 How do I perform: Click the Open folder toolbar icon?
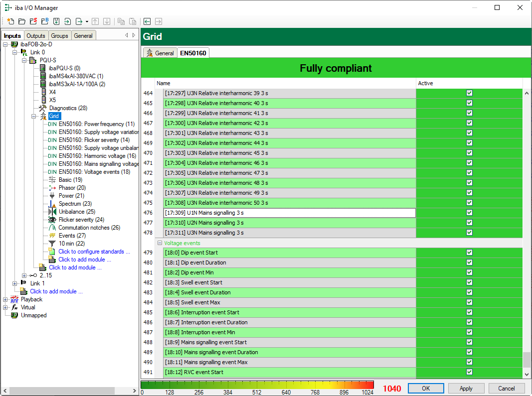21,21
